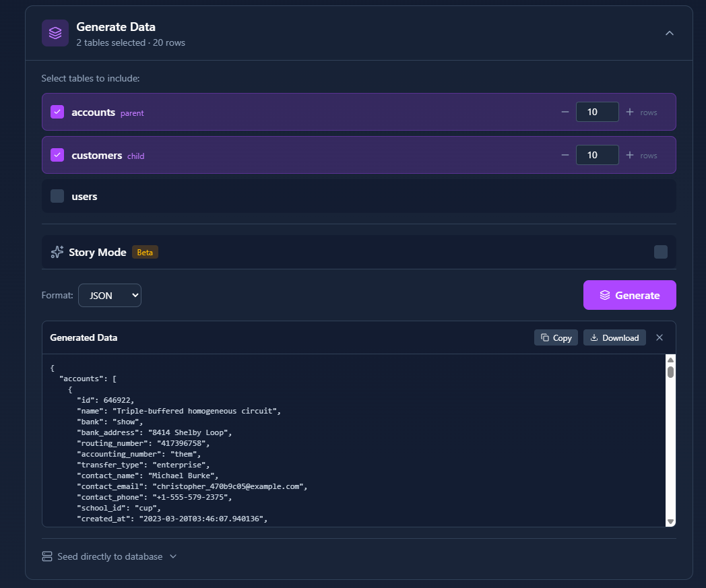Click the sparkles icon next to Story Mode
This screenshot has height=588, width=706.
point(57,252)
